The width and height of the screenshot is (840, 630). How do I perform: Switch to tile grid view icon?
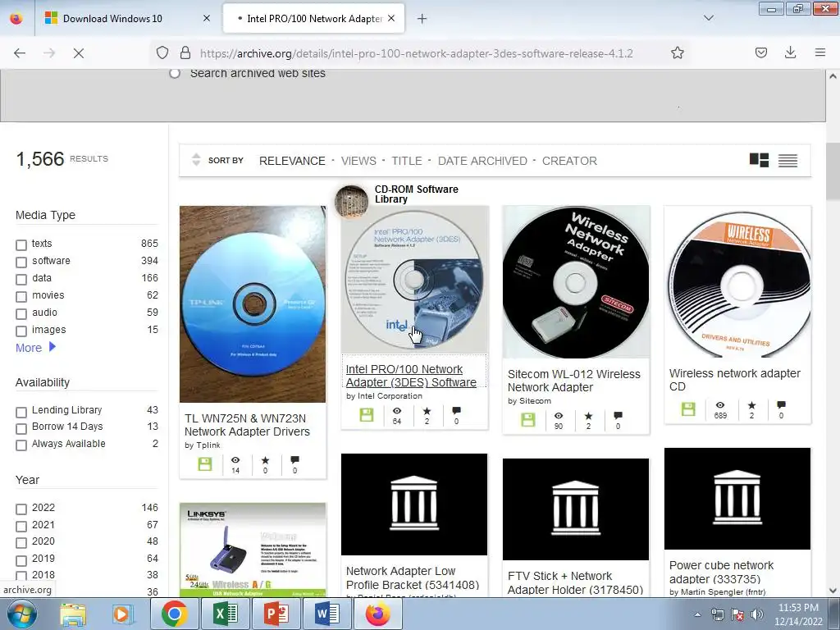point(759,160)
